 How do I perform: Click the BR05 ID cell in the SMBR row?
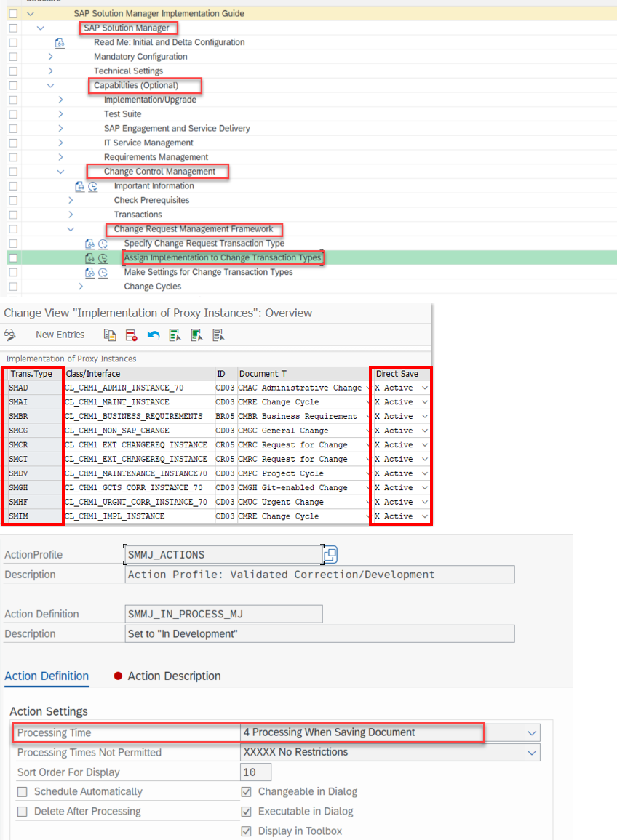(225, 416)
